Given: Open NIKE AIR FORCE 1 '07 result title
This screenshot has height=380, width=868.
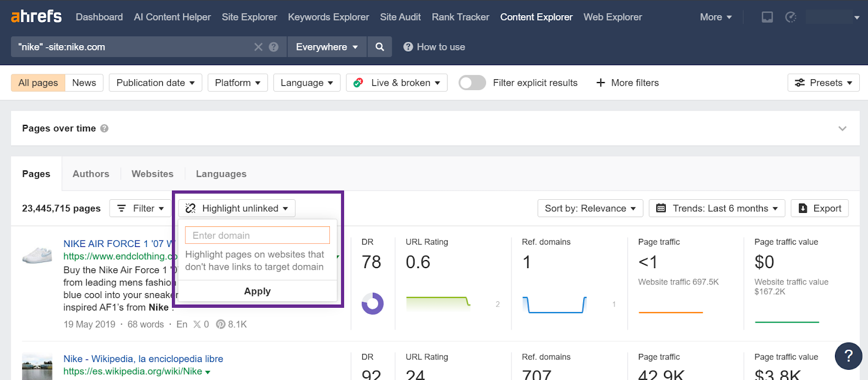Looking at the screenshot, I should (119, 244).
